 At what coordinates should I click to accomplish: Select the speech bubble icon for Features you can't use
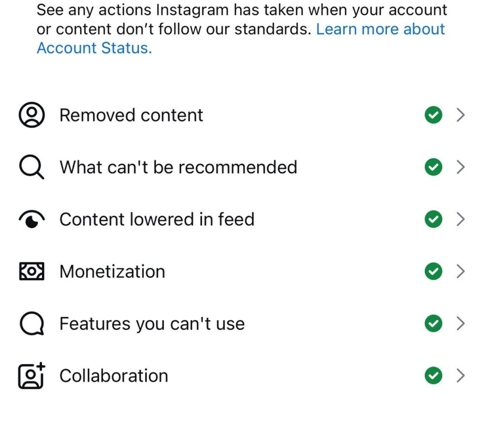pos(31,323)
